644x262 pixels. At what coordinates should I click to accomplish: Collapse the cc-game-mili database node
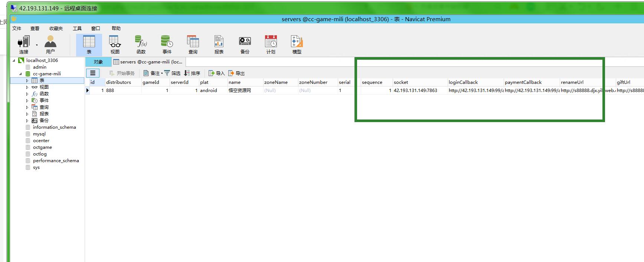(21, 74)
